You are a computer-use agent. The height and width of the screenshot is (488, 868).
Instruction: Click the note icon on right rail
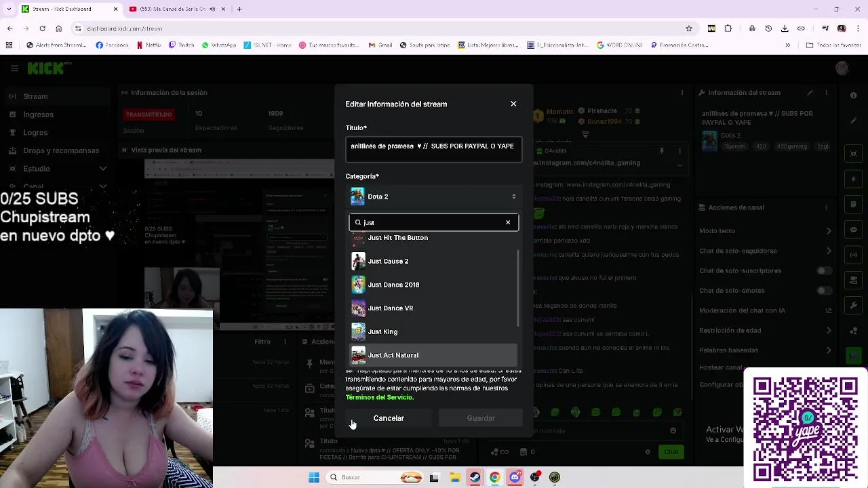854,205
